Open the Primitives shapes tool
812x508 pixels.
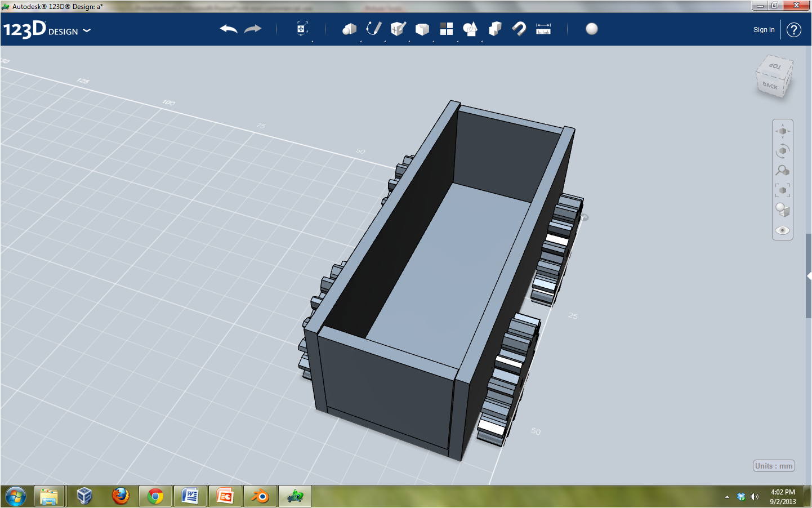pyautogui.click(x=350, y=29)
